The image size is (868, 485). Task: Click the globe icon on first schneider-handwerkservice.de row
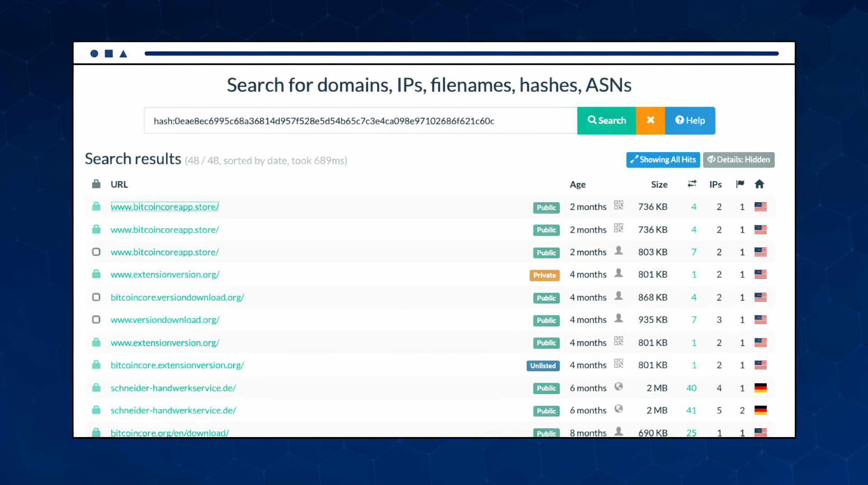[x=618, y=386]
